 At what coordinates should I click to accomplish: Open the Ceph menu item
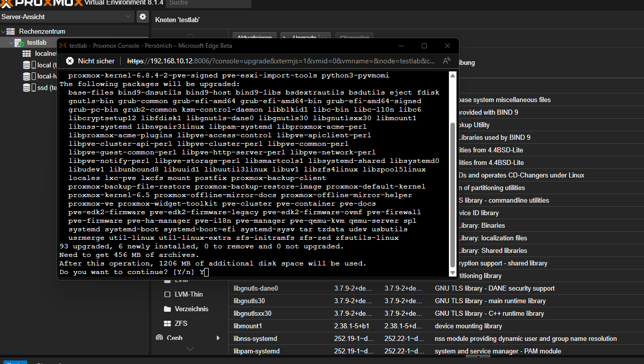pos(174,338)
